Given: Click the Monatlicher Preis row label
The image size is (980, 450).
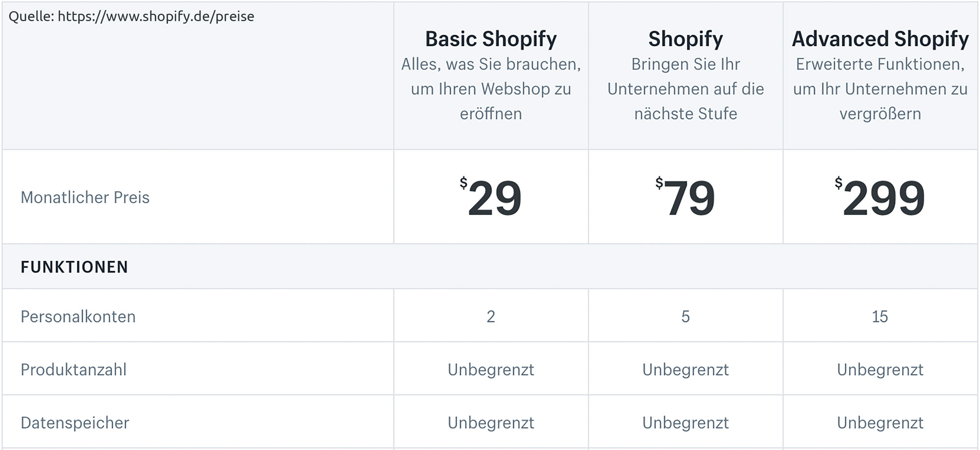Looking at the screenshot, I should 85,197.
